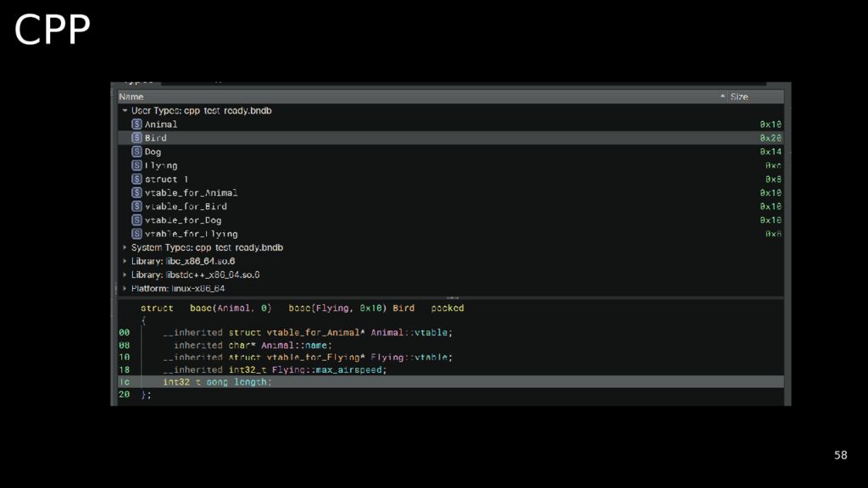Collapse the User Types tree section
868x488 pixels.
click(125, 111)
